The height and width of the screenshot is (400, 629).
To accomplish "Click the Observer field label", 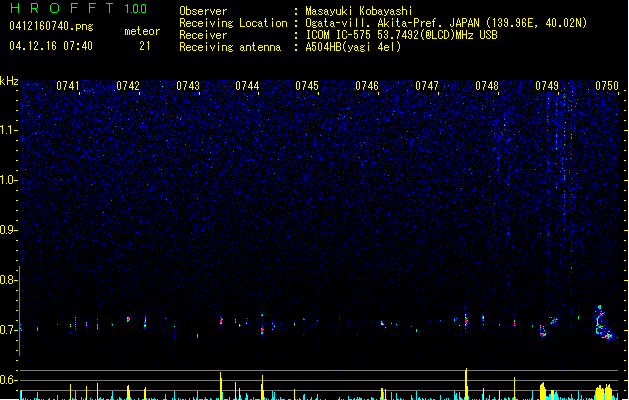I will [203, 11].
